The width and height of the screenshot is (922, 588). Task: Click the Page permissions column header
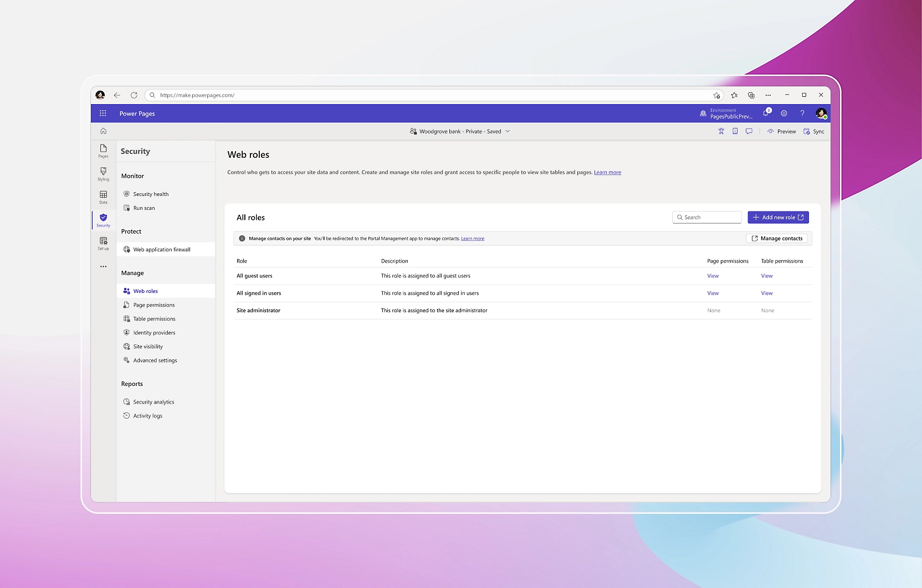coord(728,261)
